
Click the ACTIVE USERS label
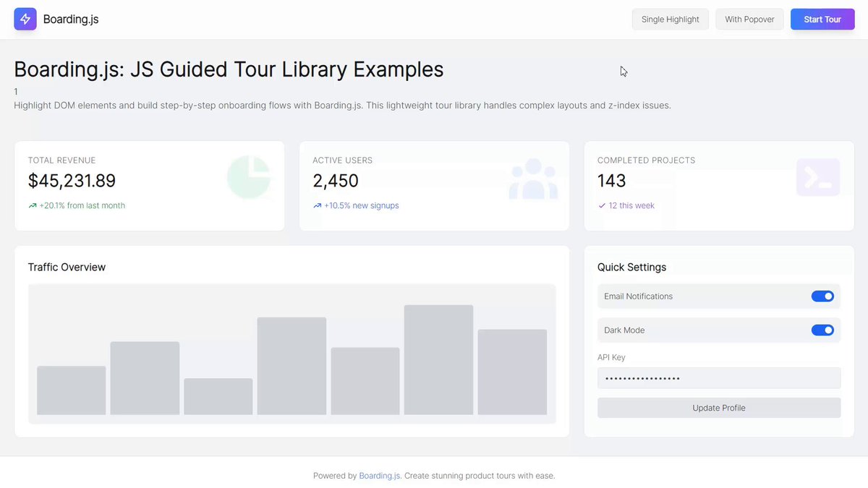point(343,160)
